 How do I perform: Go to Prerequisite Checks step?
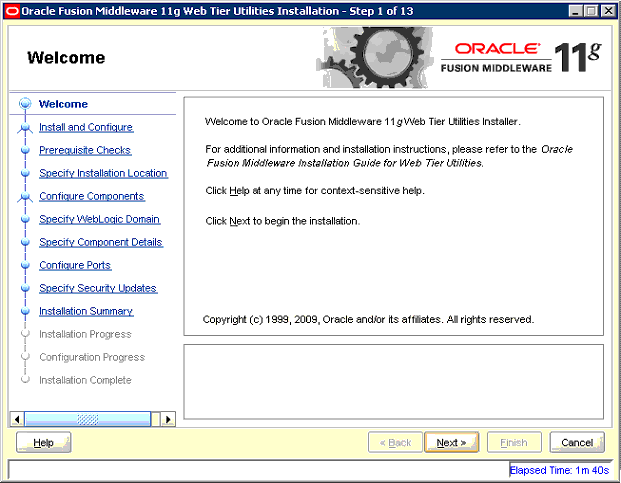85,150
